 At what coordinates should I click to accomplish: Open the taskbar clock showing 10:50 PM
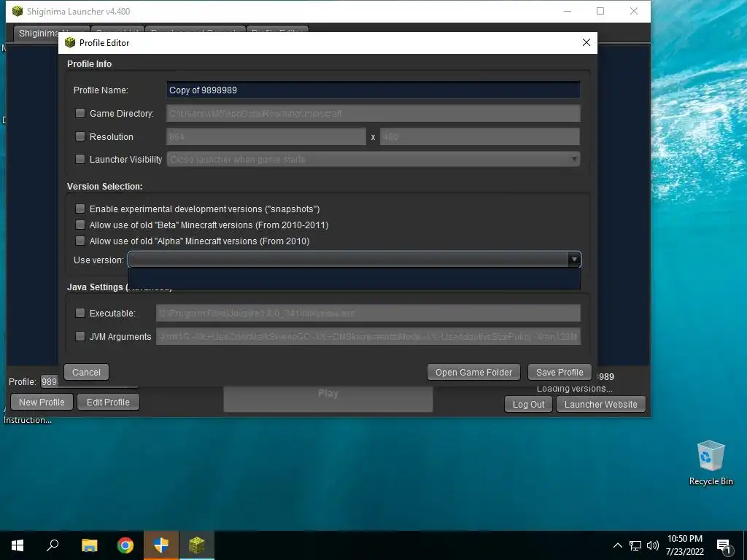coord(684,545)
